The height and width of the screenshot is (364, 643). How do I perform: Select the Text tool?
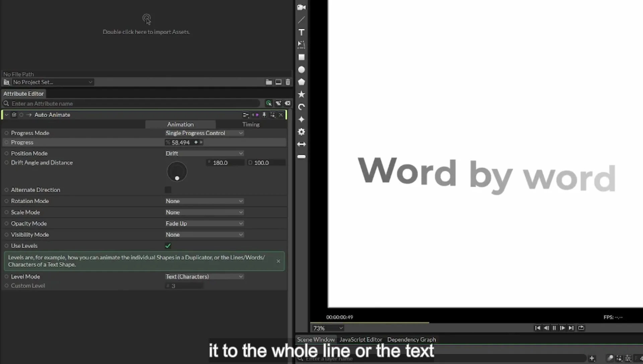pyautogui.click(x=301, y=32)
